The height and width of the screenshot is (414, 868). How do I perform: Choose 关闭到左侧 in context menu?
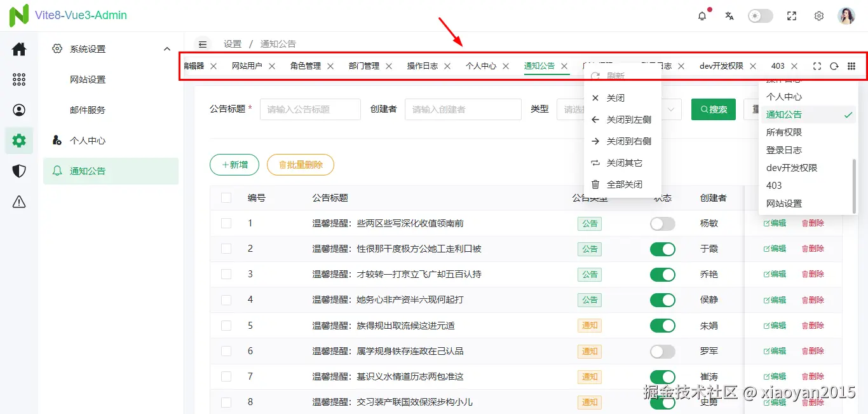[x=623, y=120]
